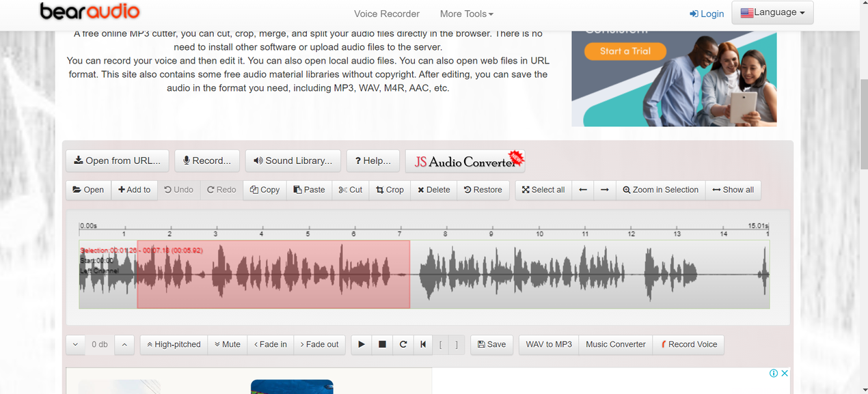Copy the selected audio
The width and height of the screenshot is (868, 394).
coord(265,190)
